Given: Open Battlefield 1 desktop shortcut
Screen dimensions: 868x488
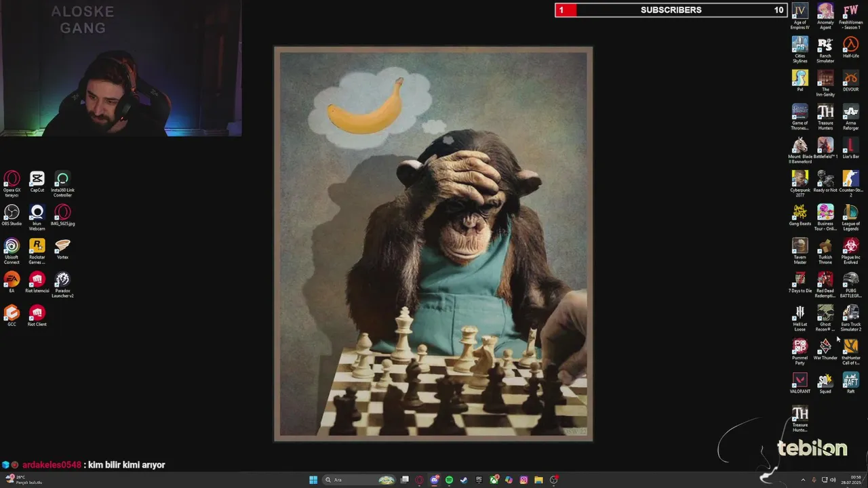Looking at the screenshot, I should tap(825, 148).
